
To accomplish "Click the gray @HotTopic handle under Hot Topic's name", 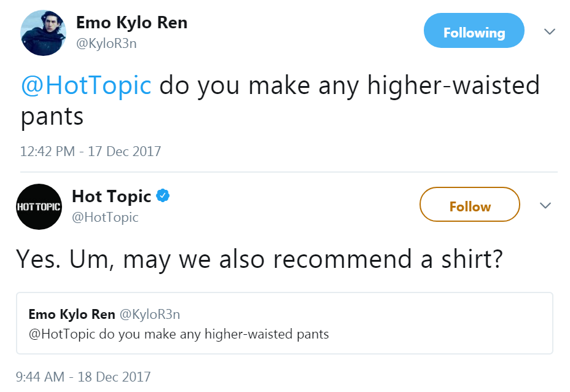I will [105, 217].
